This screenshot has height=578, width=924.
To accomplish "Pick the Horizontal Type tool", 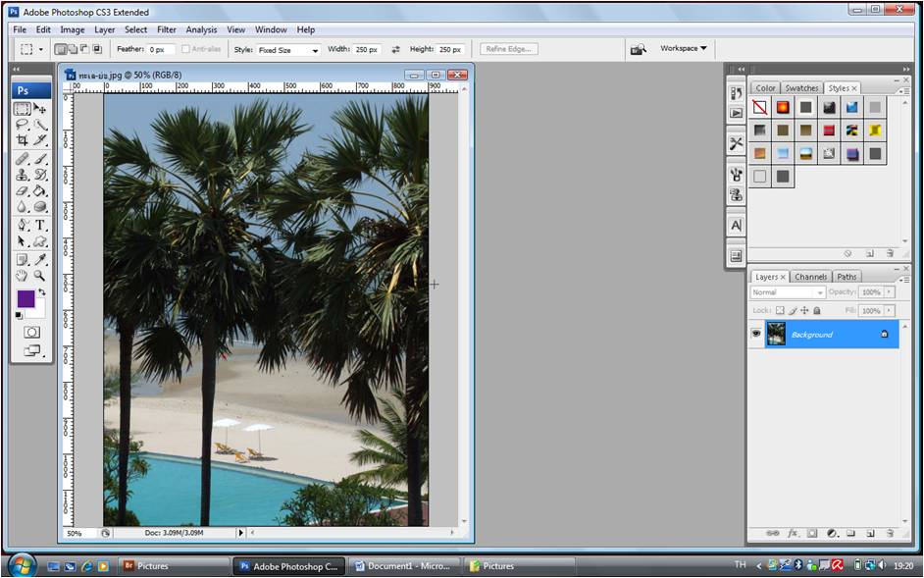I will click(40, 225).
